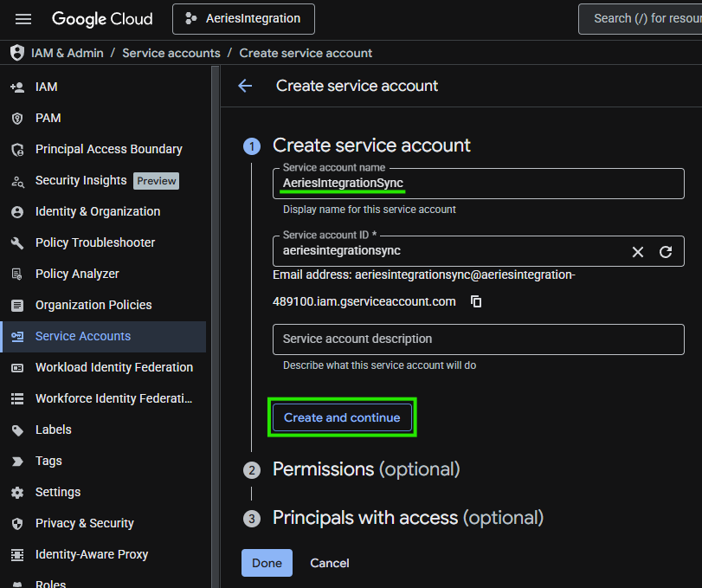702x588 pixels.
Task: Click the Identity-Aware Proxy icon
Action: (17, 555)
